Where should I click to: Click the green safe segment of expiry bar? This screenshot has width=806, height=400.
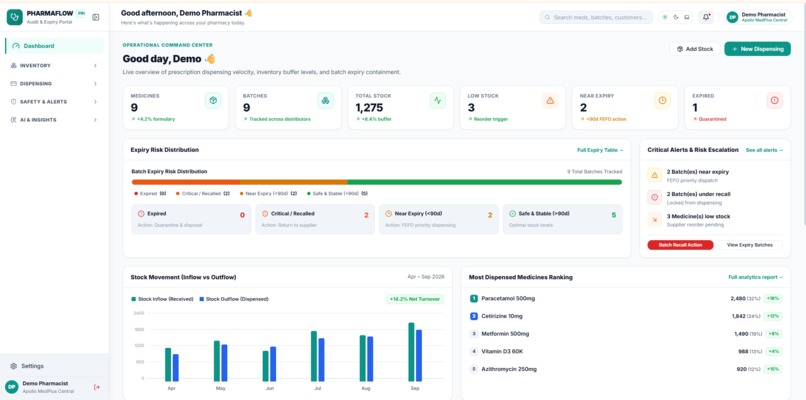point(485,182)
